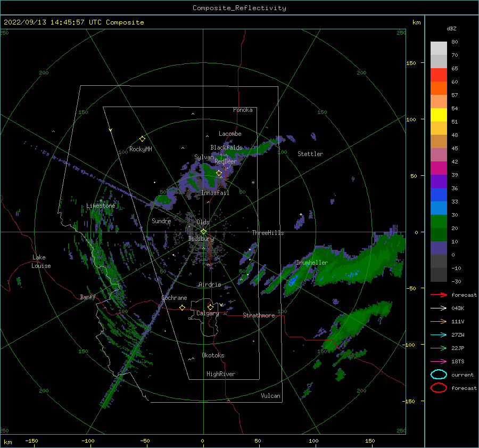Click the Okotoks city label
The width and height of the screenshot is (479, 448).
(213, 355)
